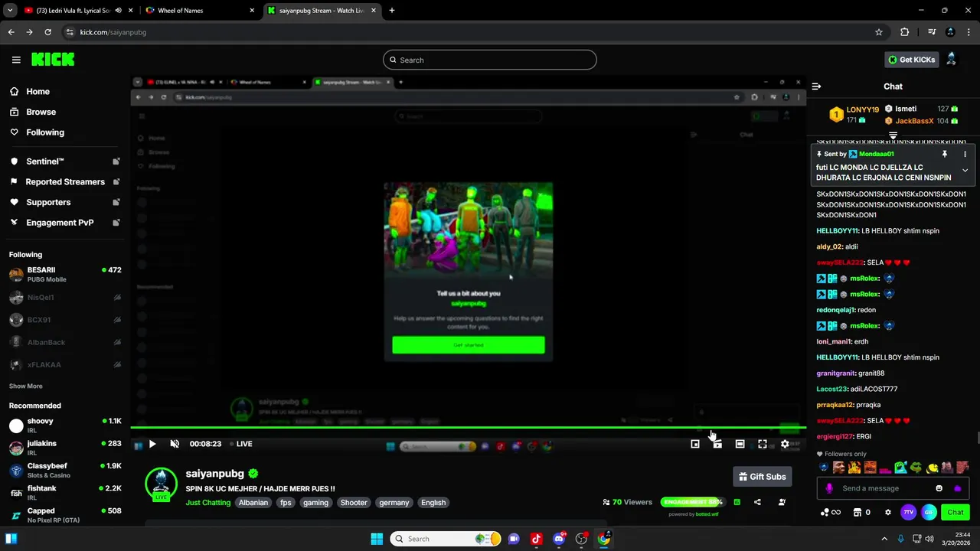Open the chat shop icon

(x=858, y=512)
